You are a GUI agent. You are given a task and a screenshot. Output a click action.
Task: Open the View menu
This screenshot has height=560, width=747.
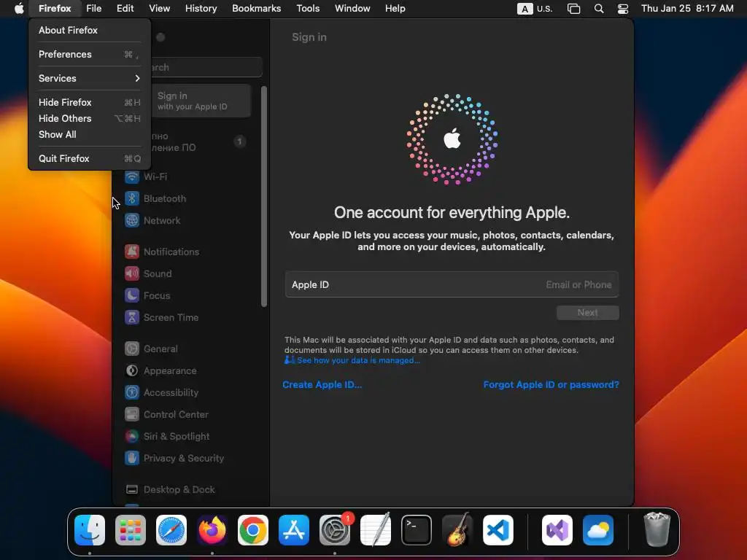(160, 8)
